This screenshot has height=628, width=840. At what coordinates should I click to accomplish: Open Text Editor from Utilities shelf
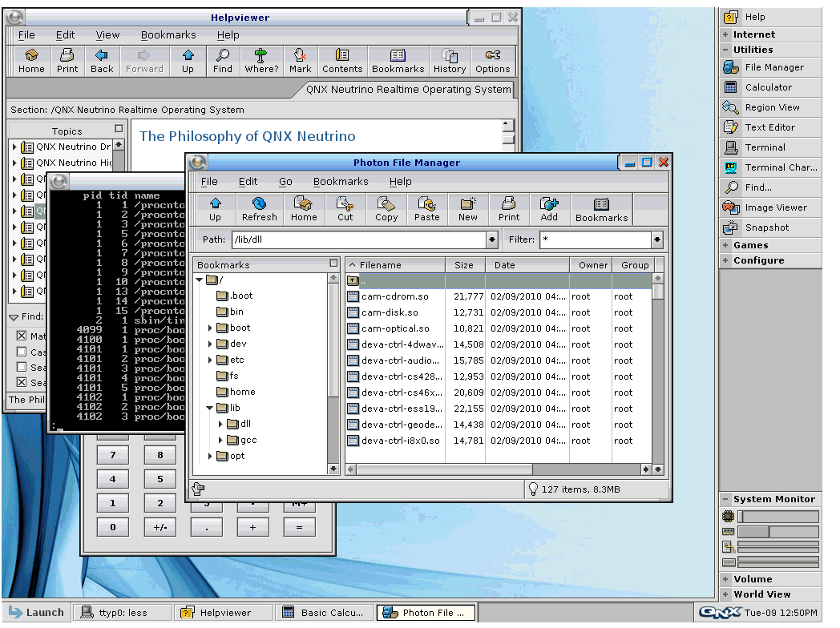(769, 127)
